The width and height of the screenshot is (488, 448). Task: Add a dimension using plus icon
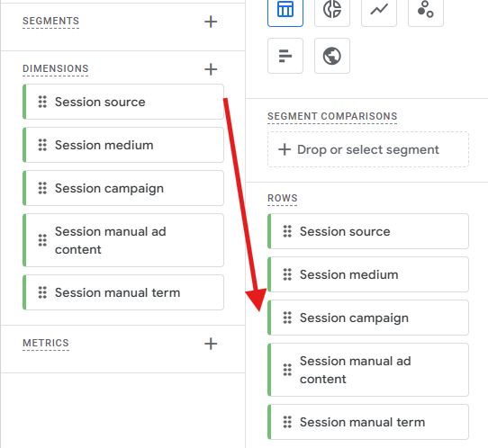click(x=211, y=69)
